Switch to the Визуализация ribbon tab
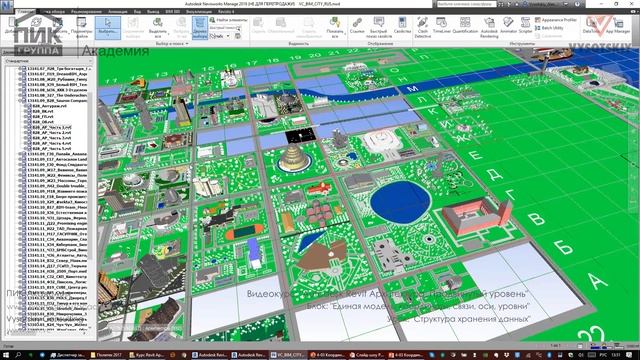 point(199,12)
